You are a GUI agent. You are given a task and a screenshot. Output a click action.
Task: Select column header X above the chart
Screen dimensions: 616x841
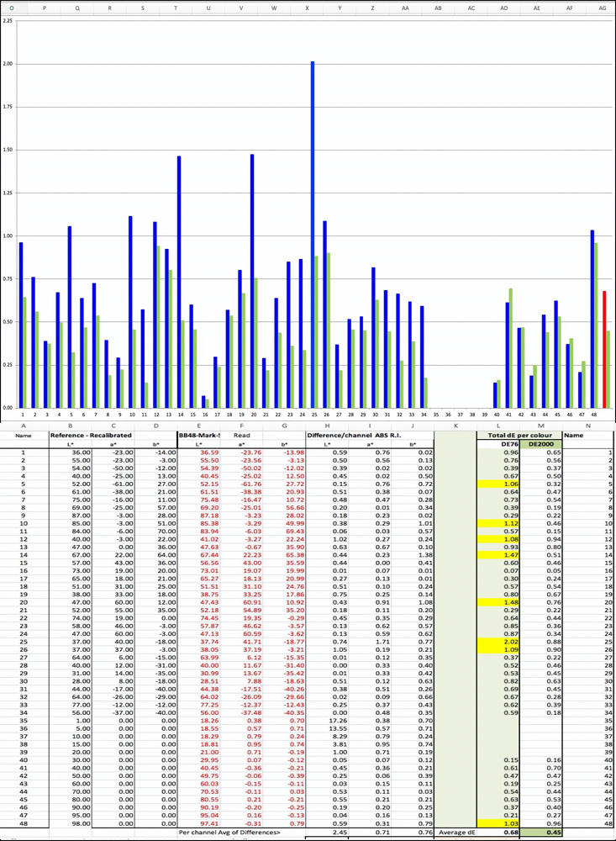[307, 8]
